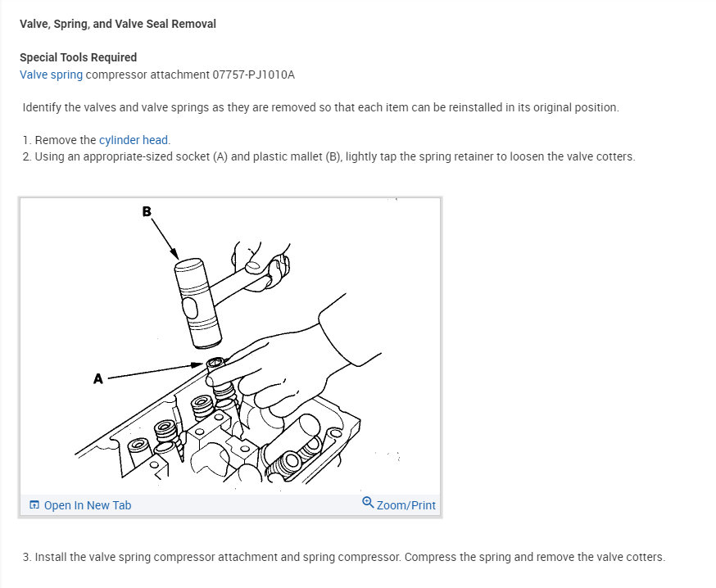Click the 'Special Tools Required' heading
Viewport: 716px width, 588px height.
pyautogui.click(x=79, y=57)
